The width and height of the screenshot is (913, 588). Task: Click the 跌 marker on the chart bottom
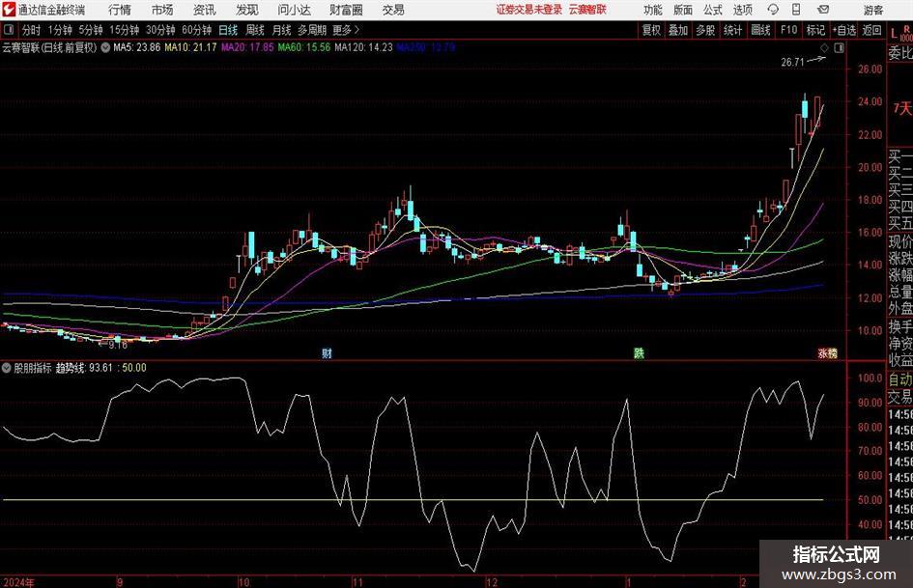(x=639, y=353)
